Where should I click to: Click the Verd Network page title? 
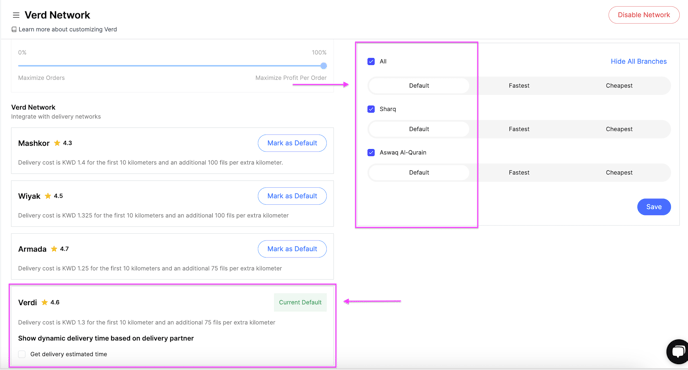click(x=57, y=15)
